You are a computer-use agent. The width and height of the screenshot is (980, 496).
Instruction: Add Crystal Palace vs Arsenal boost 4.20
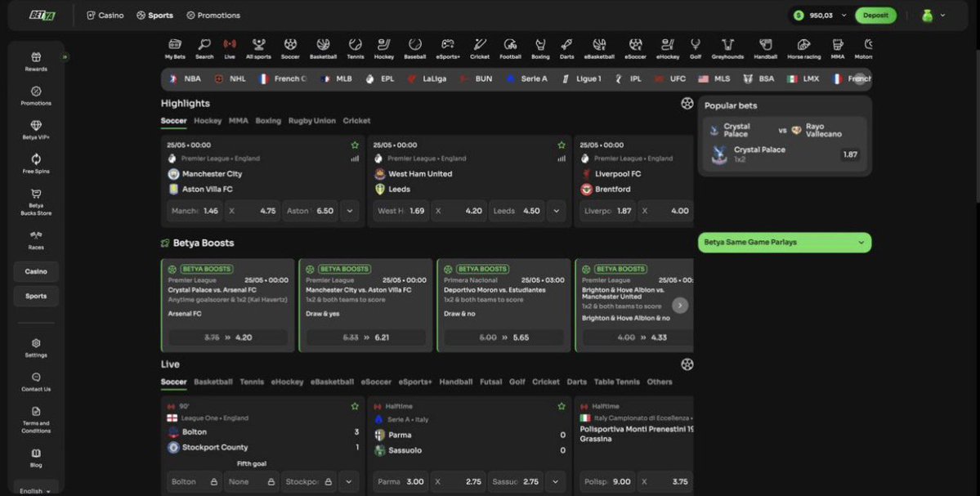[x=228, y=337]
